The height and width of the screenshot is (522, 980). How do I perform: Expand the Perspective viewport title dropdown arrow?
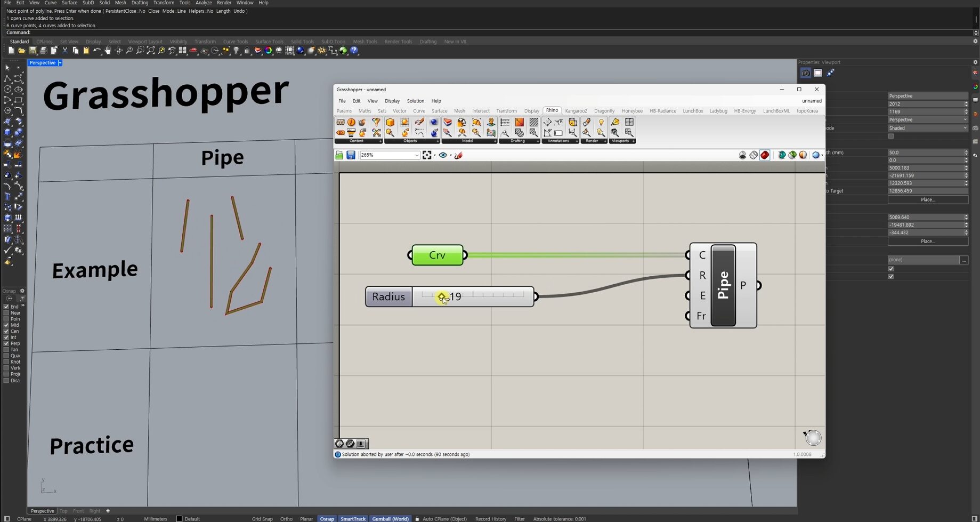point(60,63)
